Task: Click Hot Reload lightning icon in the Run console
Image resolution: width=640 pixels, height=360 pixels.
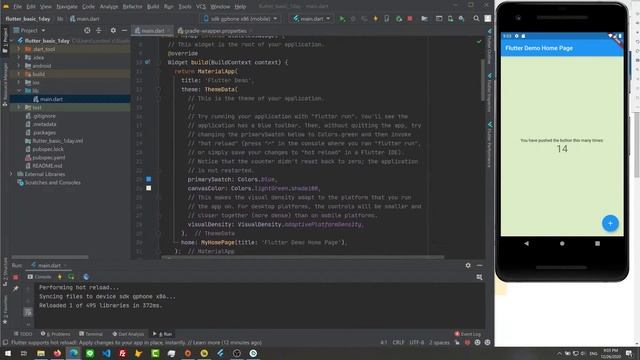Action: 60,277
